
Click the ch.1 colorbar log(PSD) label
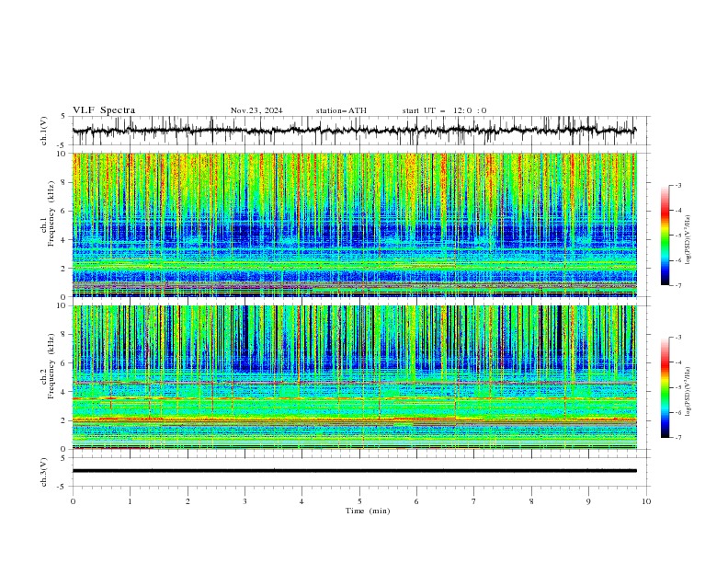688,240
